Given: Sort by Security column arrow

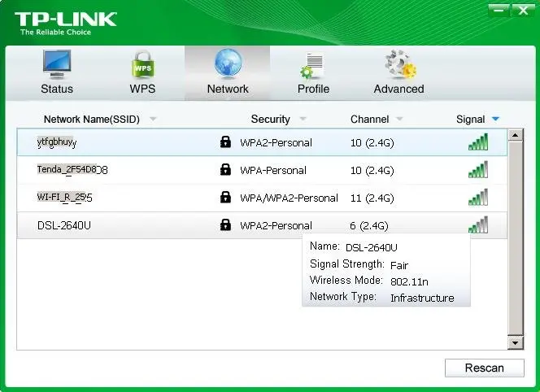Looking at the screenshot, I should click(303, 120).
